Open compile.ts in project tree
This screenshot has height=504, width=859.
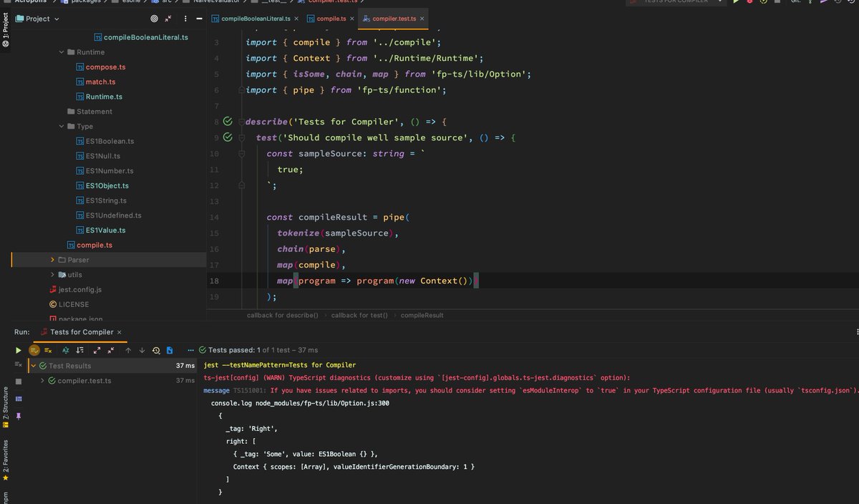coord(89,245)
